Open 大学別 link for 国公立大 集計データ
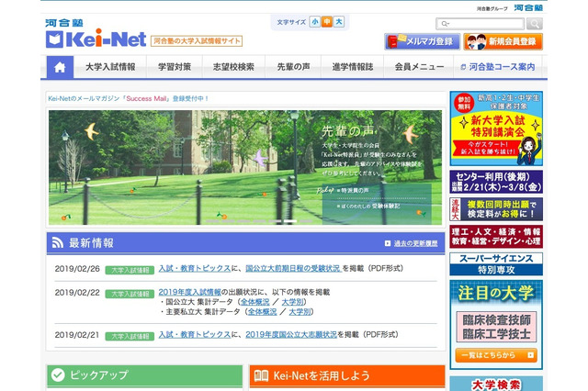588x391 pixels. (x=292, y=302)
